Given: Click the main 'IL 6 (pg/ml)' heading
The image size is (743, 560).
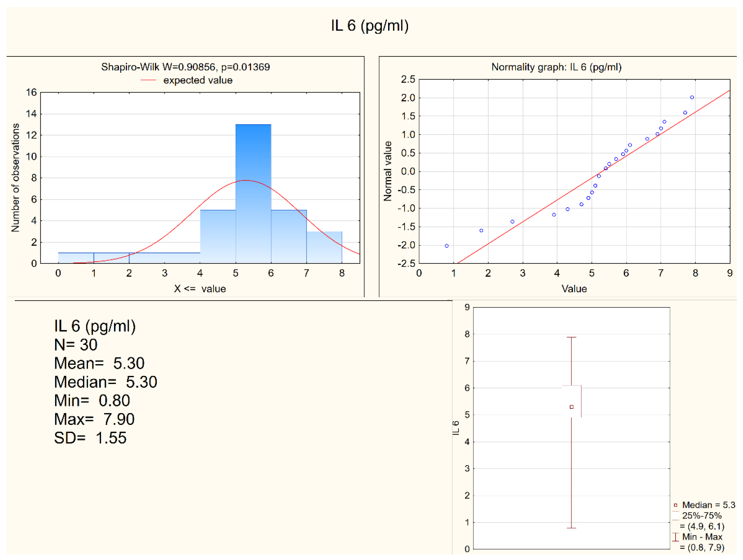Looking at the screenshot, I should point(370,26).
